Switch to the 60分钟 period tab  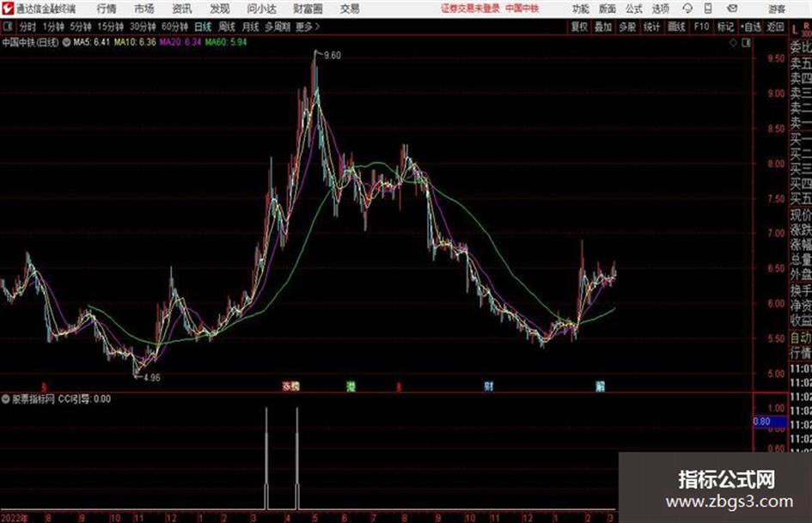(x=175, y=27)
